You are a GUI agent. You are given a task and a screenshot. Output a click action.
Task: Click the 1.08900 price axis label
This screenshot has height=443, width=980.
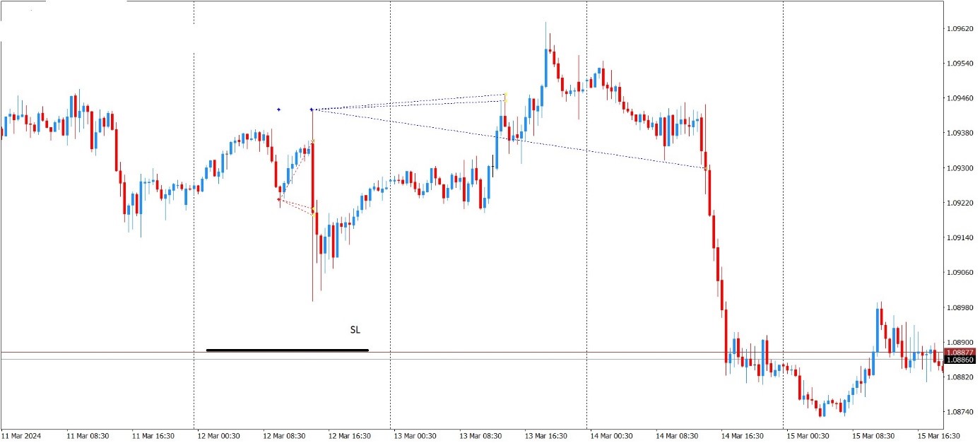tap(962, 342)
